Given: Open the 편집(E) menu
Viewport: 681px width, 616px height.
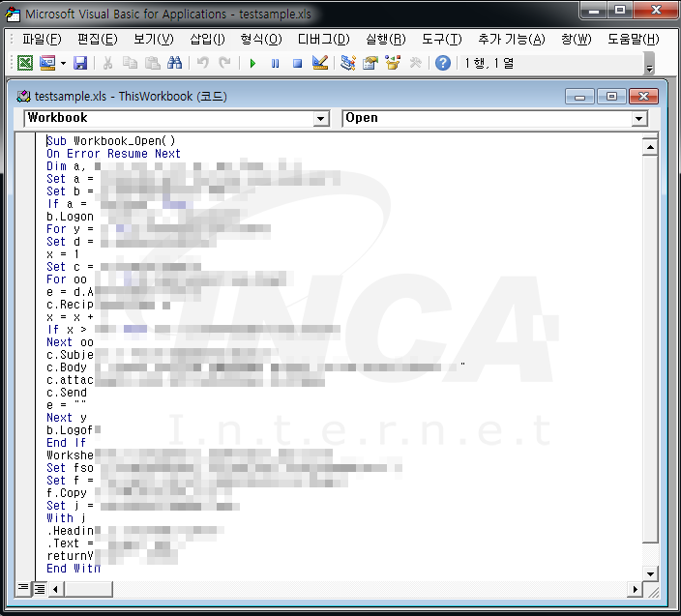Looking at the screenshot, I should click(98, 40).
